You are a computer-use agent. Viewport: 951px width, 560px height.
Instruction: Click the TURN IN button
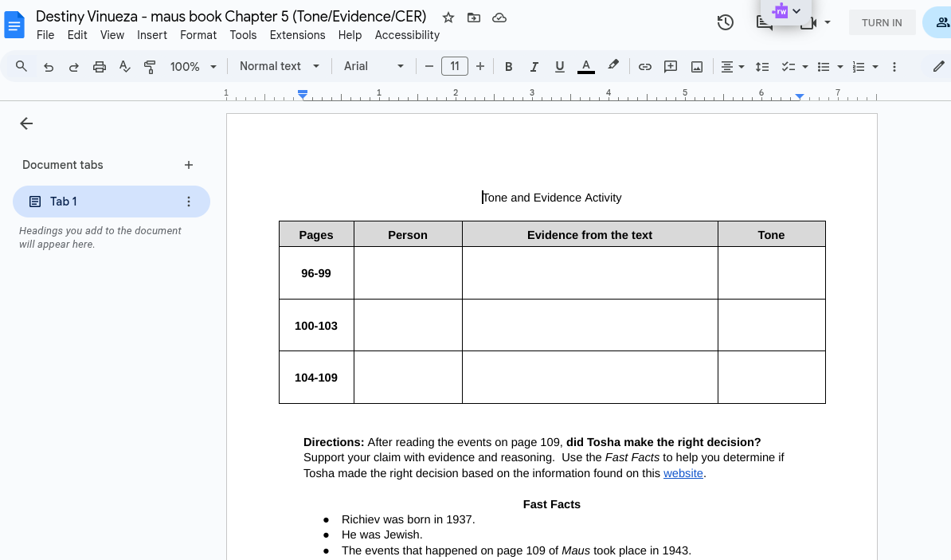click(x=882, y=22)
